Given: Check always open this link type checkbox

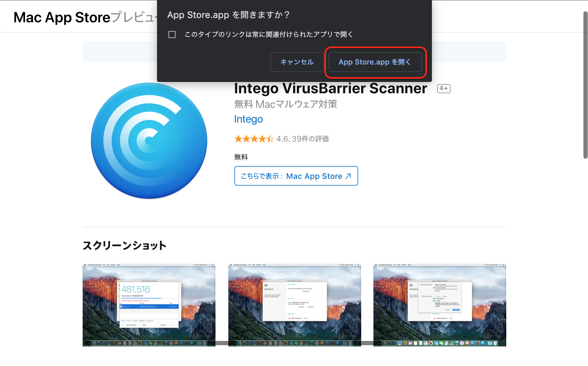Looking at the screenshot, I should tap(172, 35).
